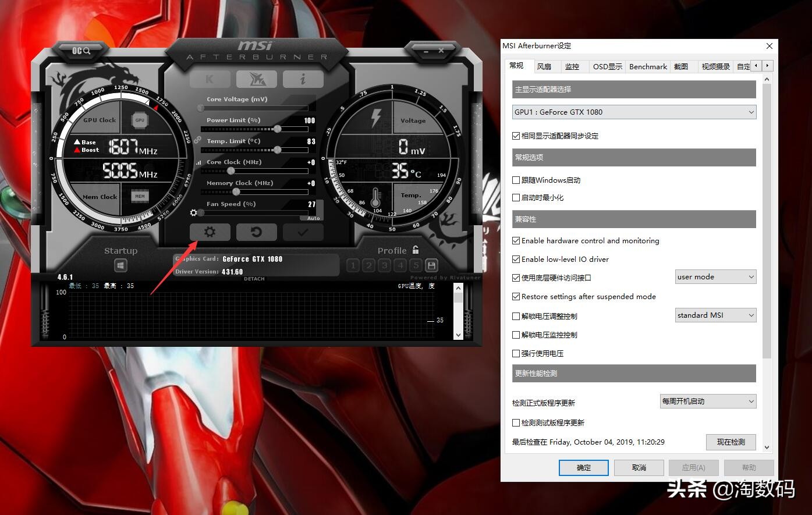812x515 pixels.
Task: Toggle the Windows Startup icon
Action: (x=120, y=265)
